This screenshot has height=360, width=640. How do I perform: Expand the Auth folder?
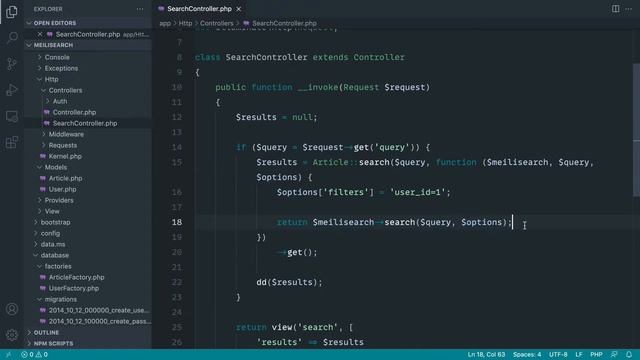(x=59, y=102)
